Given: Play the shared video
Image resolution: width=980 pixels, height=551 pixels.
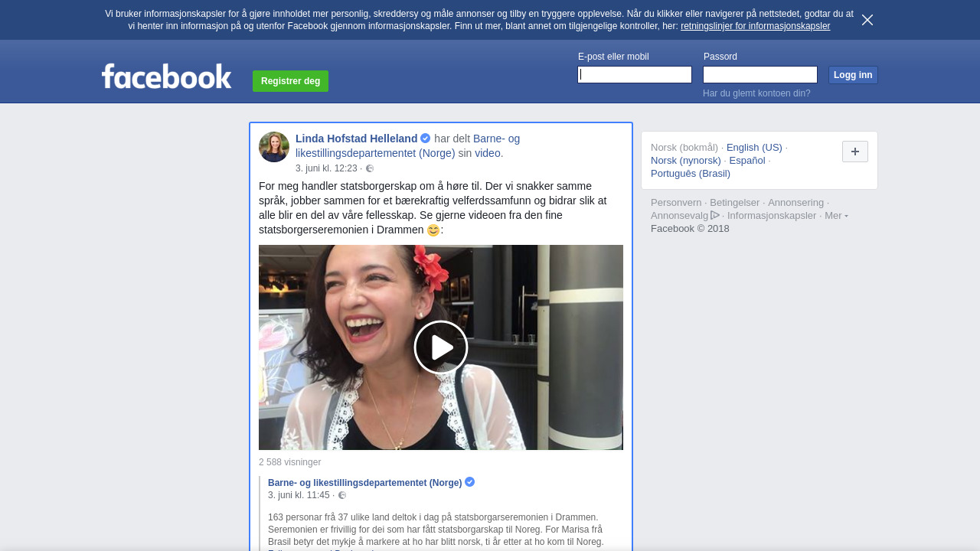Looking at the screenshot, I should pyautogui.click(x=441, y=347).
